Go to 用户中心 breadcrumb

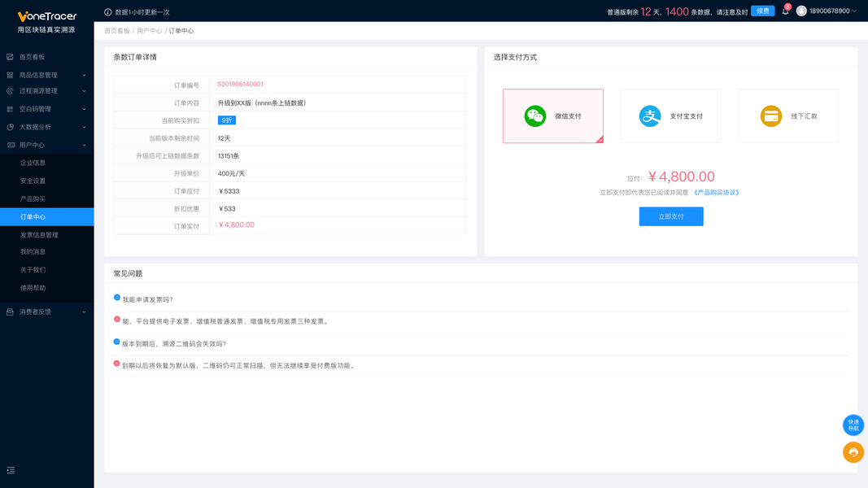(150, 31)
